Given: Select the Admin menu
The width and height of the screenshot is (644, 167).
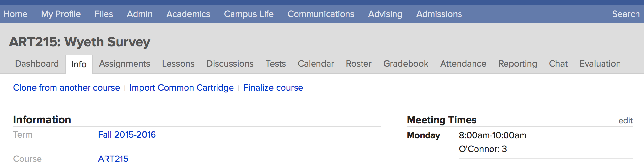Looking at the screenshot, I should (x=139, y=14).
